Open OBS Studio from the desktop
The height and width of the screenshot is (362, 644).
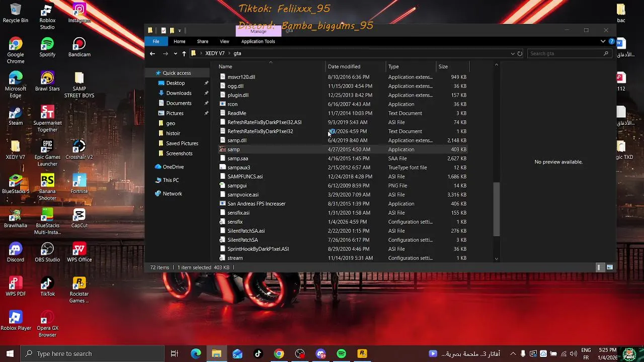(47, 252)
